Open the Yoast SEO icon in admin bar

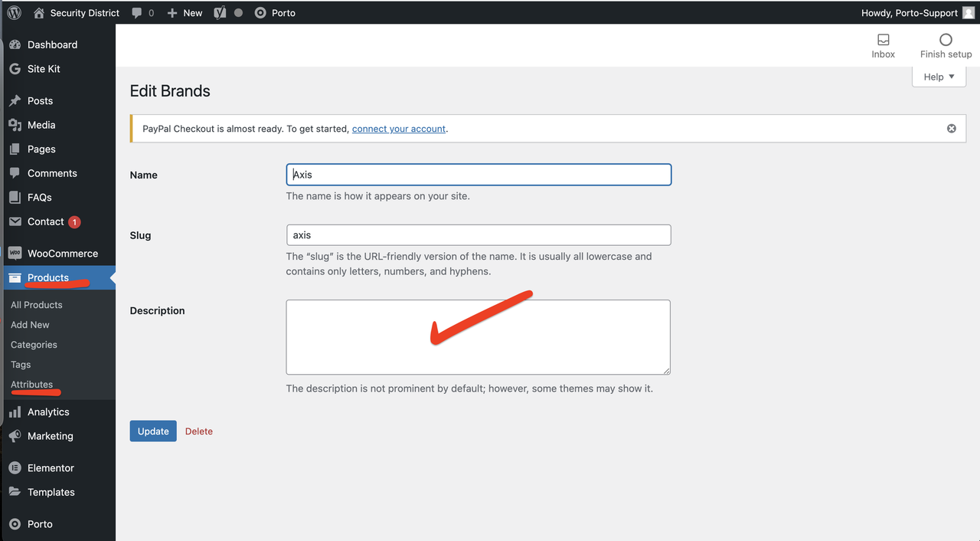coord(220,12)
